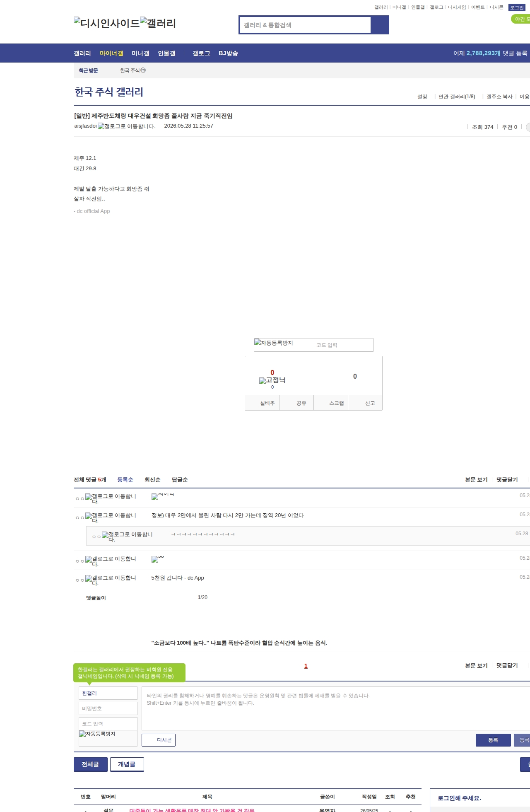Screen dimensions: 530x812
Task: Click the 한국 주식 recent visit link
Action: (133, 70)
